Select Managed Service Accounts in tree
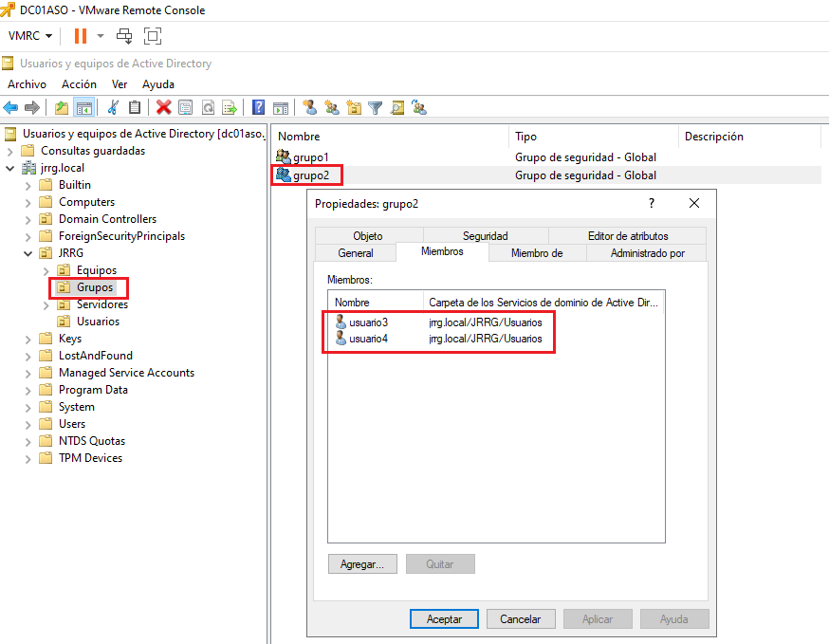The height and width of the screenshot is (644, 829). (126, 372)
